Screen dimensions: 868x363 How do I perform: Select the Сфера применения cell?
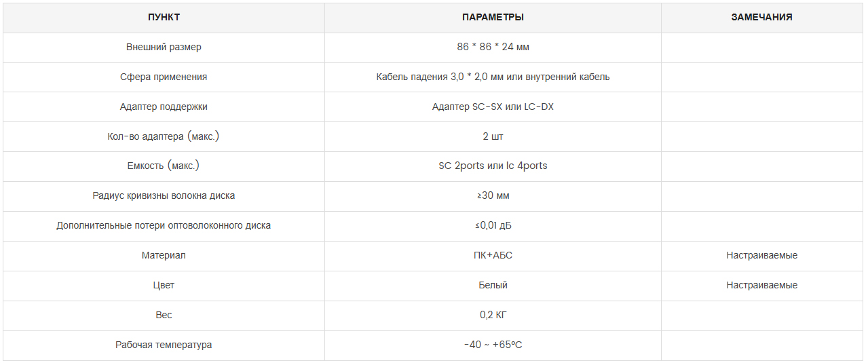(x=164, y=77)
